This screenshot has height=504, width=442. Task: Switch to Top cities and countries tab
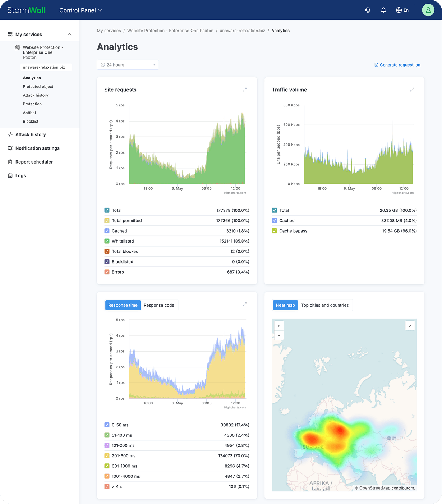[325, 305]
